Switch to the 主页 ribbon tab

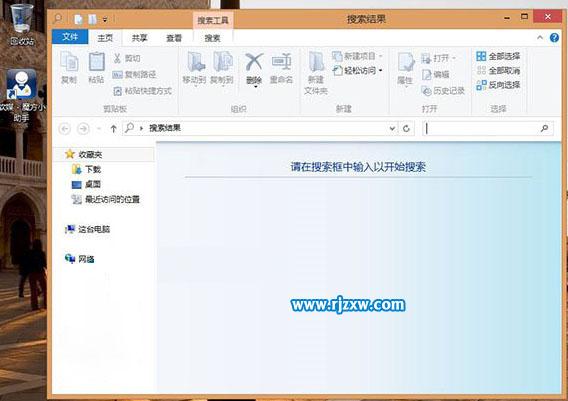105,38
